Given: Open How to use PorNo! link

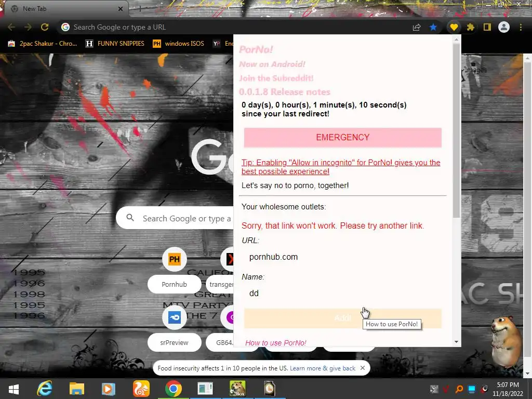Looking at the screenshot, I should 276,343.
